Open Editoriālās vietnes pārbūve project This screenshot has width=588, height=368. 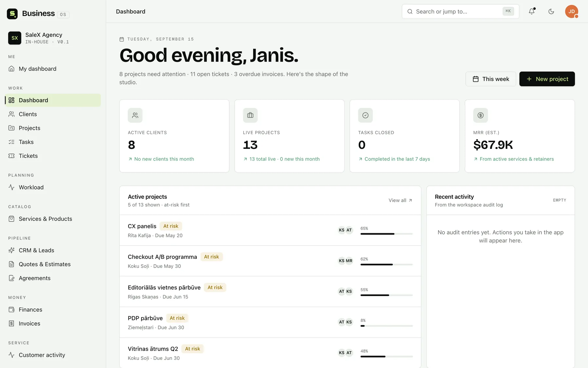coord(270,292)
